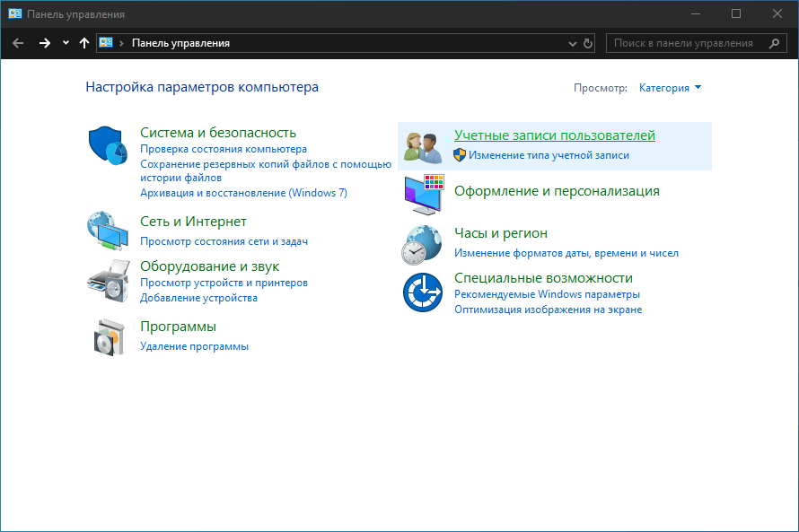Click Оптимизация изображения на экране link
Screen dimensions: 799x532
click(x=549, y=310)
